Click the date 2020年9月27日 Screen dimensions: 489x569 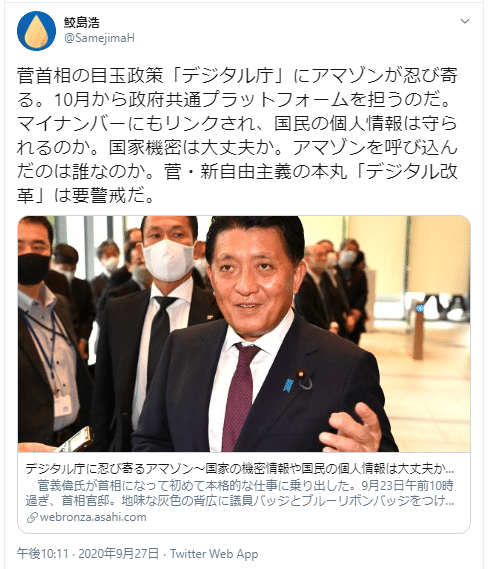coord(119,554)
